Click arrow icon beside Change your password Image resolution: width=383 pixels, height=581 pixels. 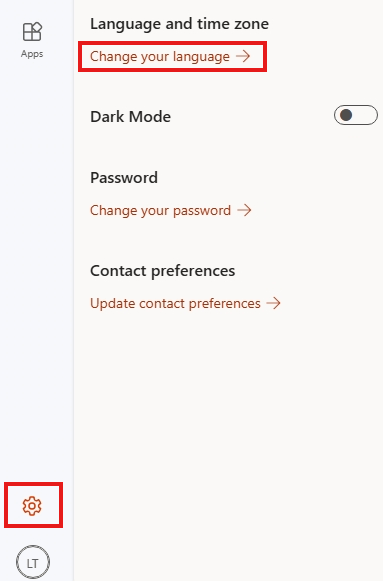coord(244,210)
